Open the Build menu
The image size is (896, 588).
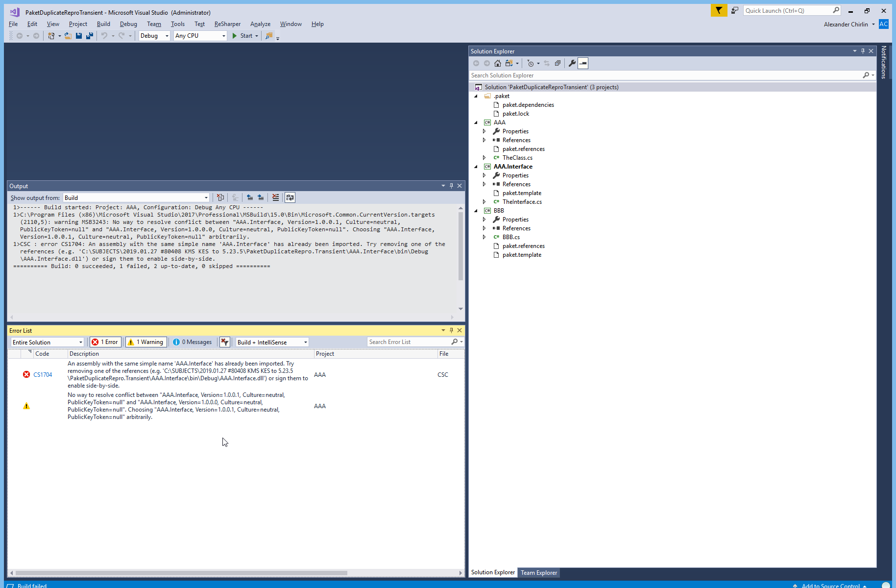coord(103,24)
